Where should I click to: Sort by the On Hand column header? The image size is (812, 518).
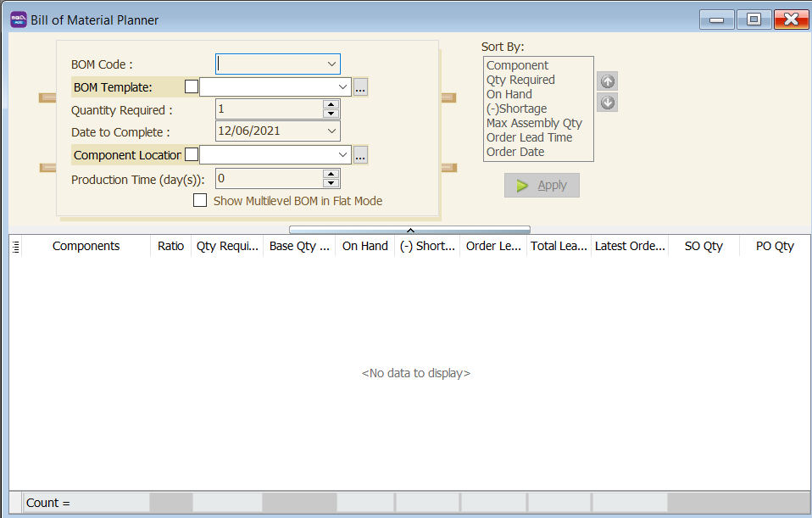point(364,247)
